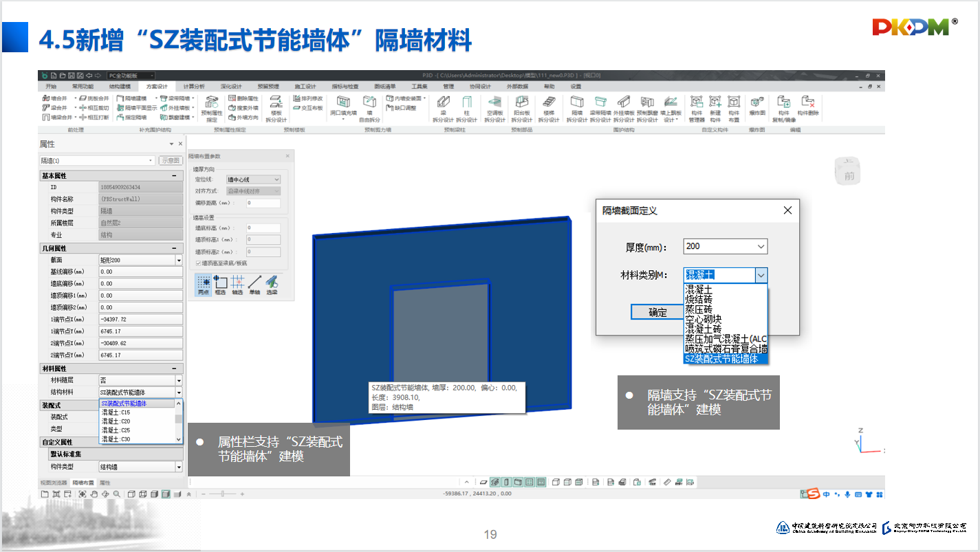Open 截面 矩形200 dropdown arrow
Image resolution: width=980 pixels, height=552 pixels.
[x=179, y=261]
